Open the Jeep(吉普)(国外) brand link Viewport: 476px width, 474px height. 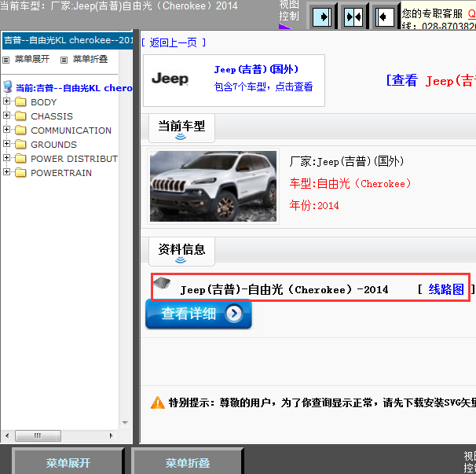[256, 69]
